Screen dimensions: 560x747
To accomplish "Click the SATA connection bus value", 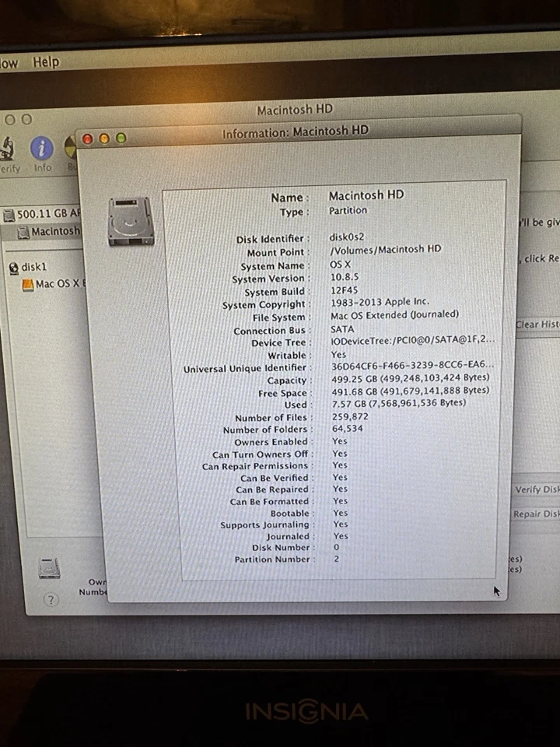I will pos(342,329).
